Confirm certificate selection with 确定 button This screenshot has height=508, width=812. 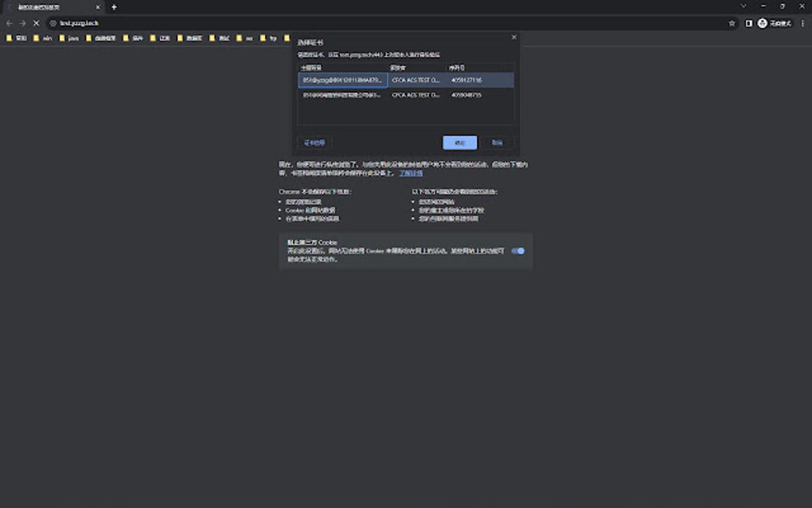pos(459,142)
